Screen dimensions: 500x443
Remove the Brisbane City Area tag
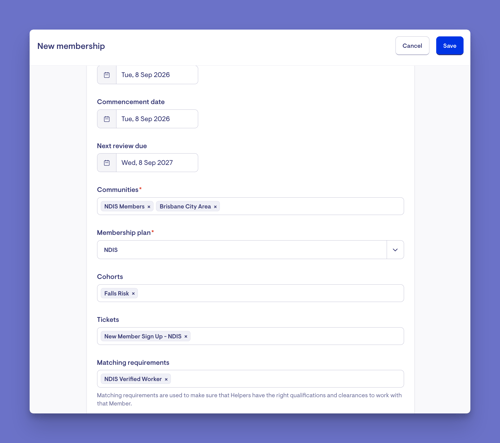(x=215, y=207)
